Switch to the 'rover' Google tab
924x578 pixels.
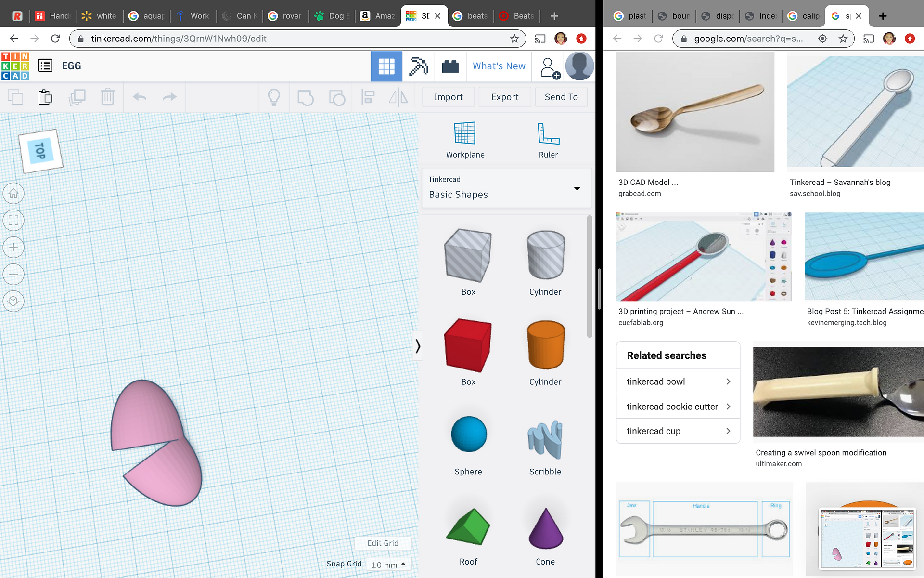point(285,16)
